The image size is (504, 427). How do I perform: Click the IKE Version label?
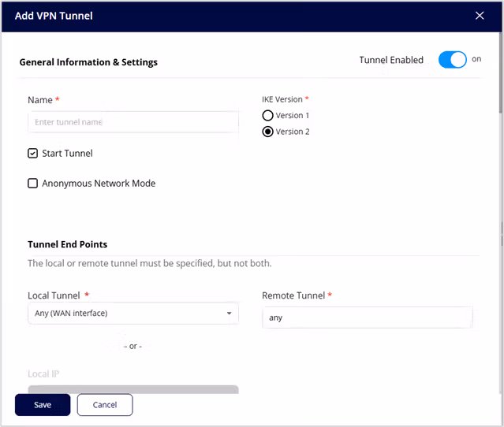pos(282,100)
